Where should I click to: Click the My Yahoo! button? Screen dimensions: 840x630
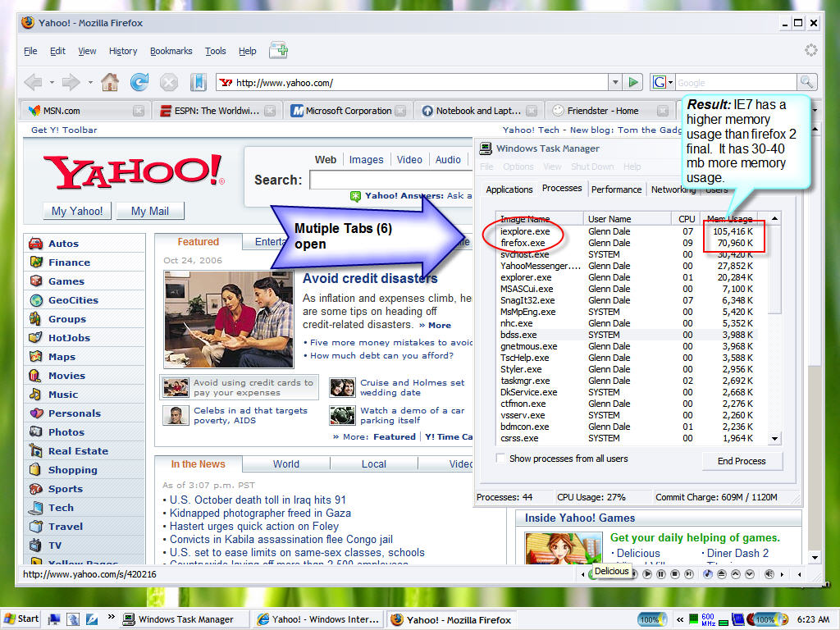77,211
